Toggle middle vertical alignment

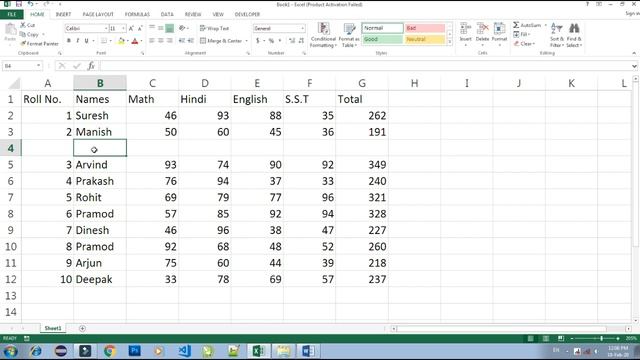[x=160, y=28]
